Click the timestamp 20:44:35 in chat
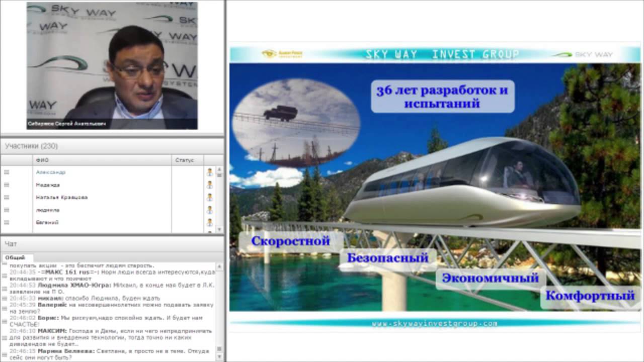 coord(23,272)
